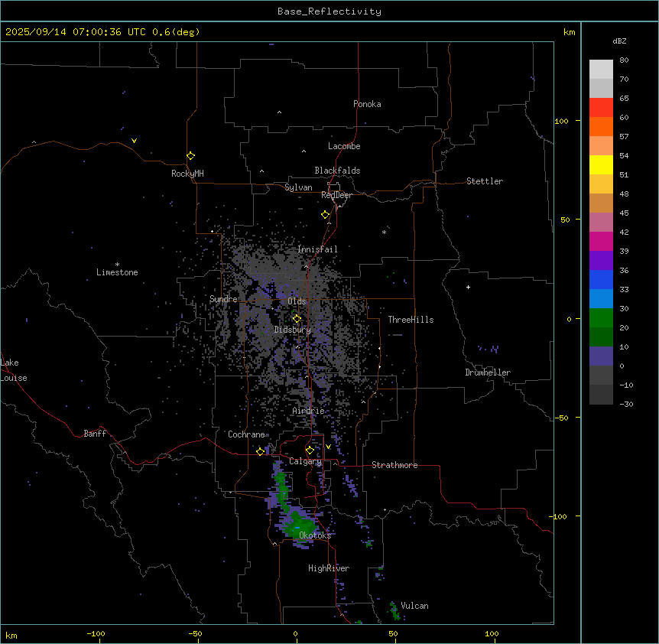Click the yellow marker below Cochrane
This screenshot has width=659, height=644.
tap(260, 451)
